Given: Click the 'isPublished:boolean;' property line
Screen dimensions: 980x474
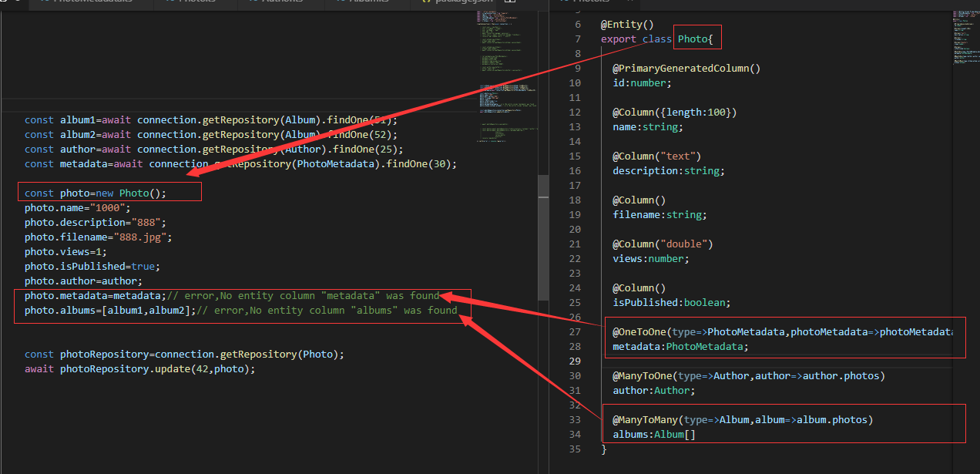Looking at the screenshot, I should coord(672,302).
